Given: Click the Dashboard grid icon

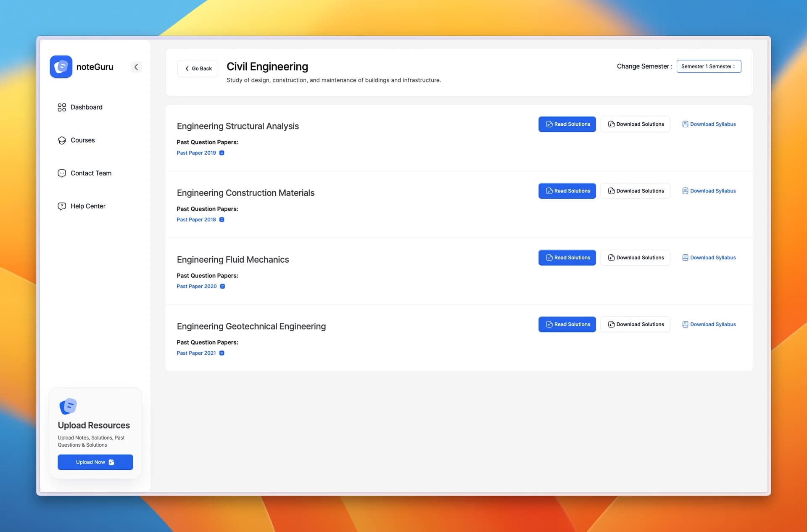Looking at the screenshot, I should 62,108.
